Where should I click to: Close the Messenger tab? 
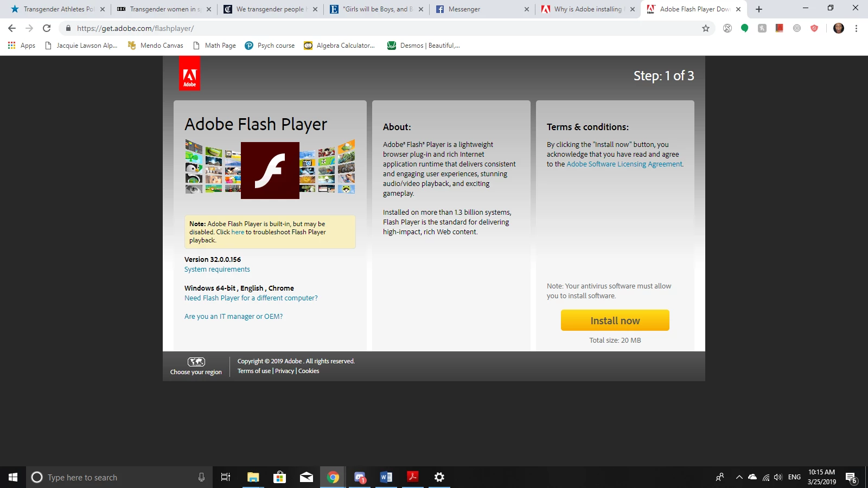(x=527, y=9)
